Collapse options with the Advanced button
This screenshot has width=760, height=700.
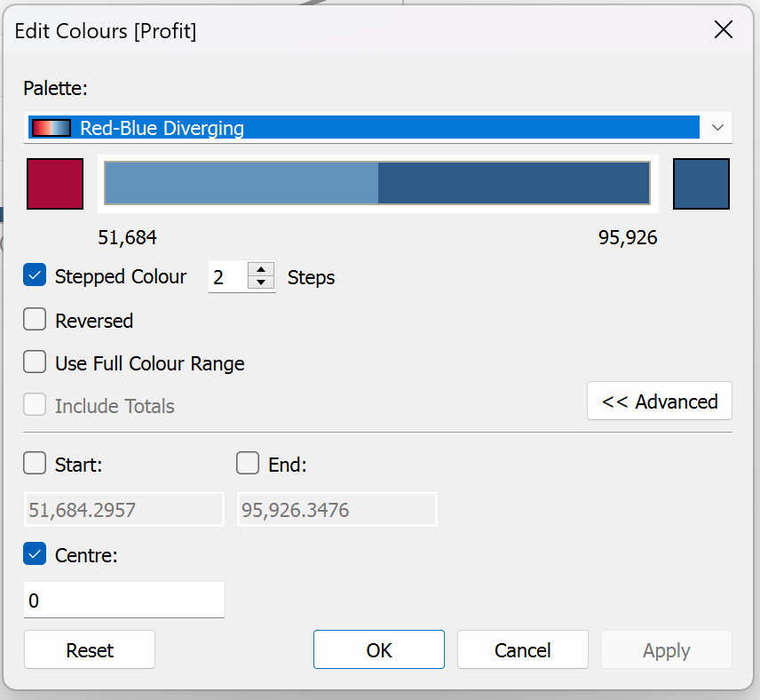(659, 402)
